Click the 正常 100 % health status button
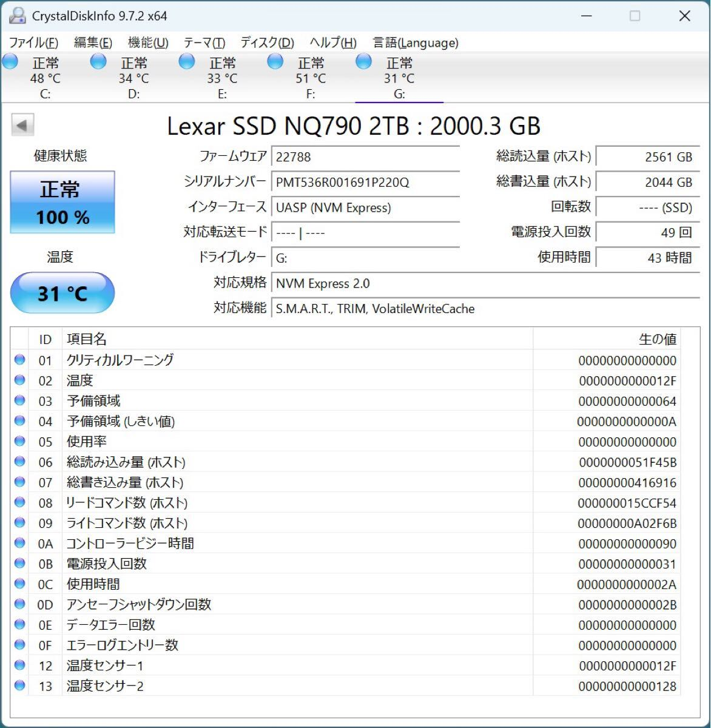Screen dimensions: 711x728 62,202
